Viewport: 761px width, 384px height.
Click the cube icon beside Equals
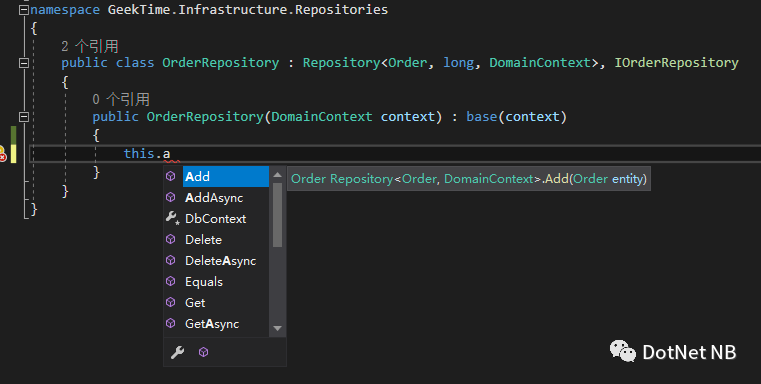[x=171, y=281]
